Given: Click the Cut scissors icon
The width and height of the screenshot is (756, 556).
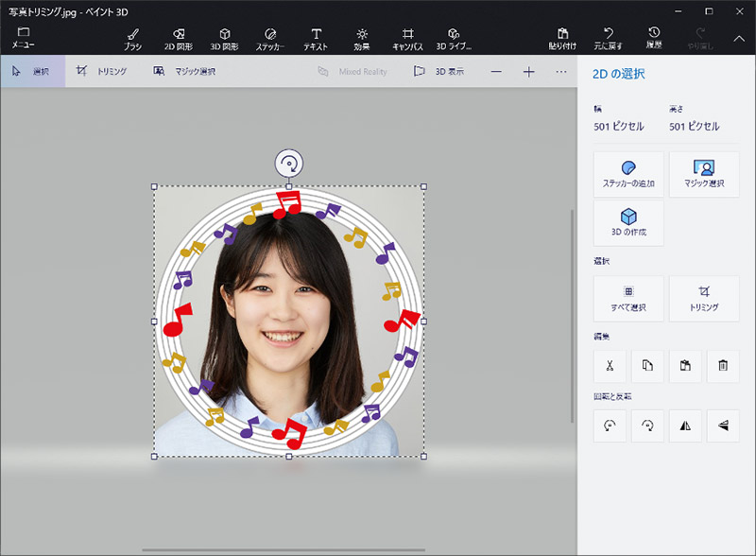Looking at the screenshot, I should point(610,366).
